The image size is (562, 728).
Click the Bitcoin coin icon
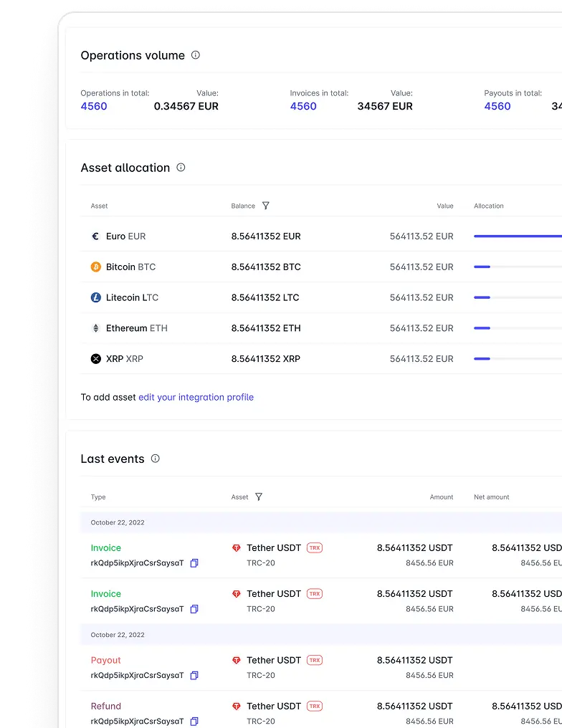[x=96, y=267]
